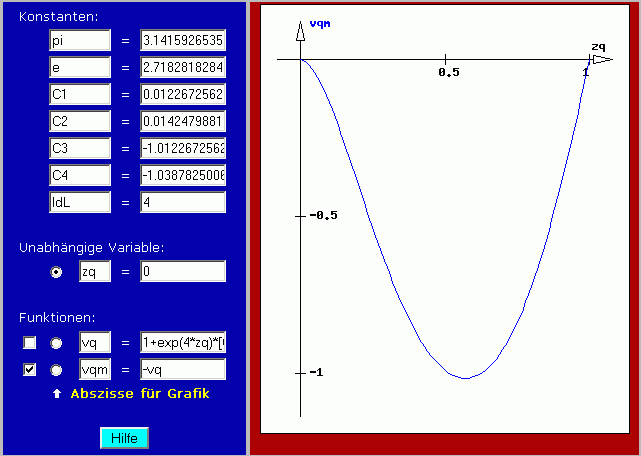Edit the vq formula field
This screenshot has width=641, height=456.
183,342
